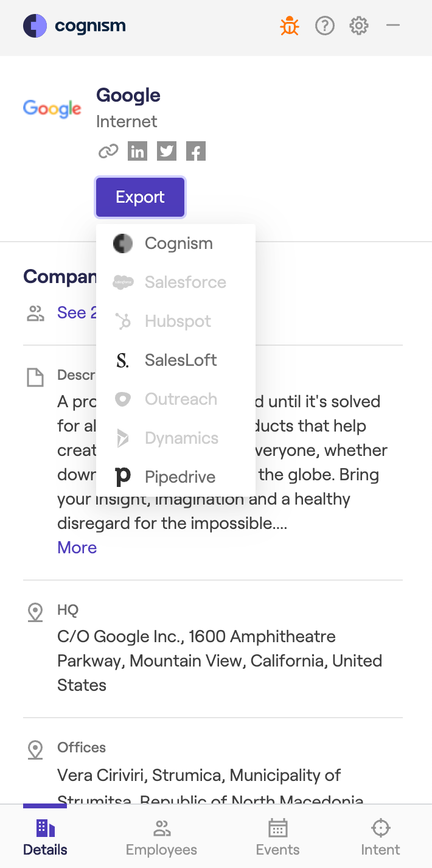Switch to the Employees tab

point(161,838)
